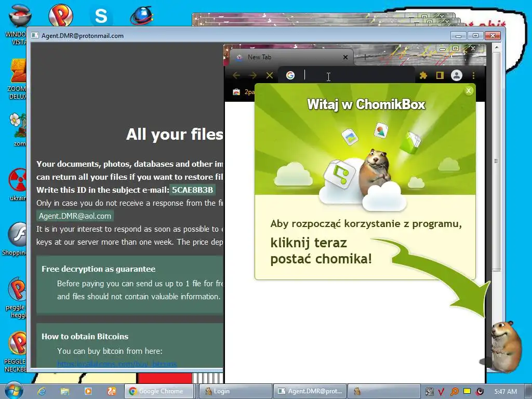This screenshot has width=532, height=399.
Task: Click the 5:47 AM clock
Action: pos(506,392)
